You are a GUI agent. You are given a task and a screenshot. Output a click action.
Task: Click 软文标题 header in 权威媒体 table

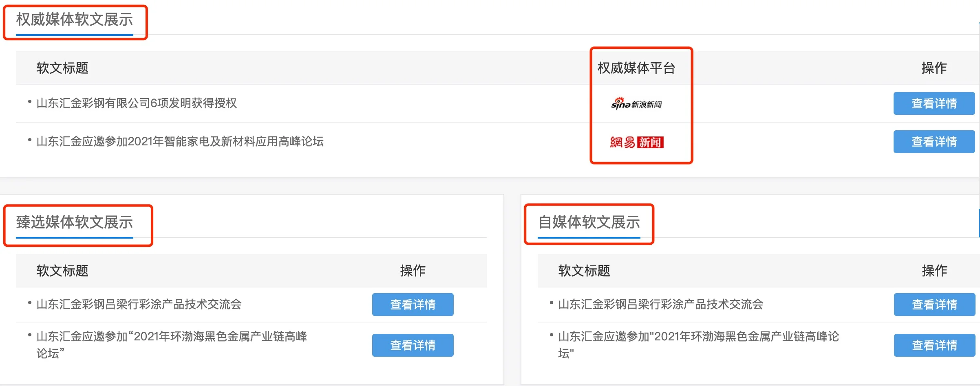(62, 68)
